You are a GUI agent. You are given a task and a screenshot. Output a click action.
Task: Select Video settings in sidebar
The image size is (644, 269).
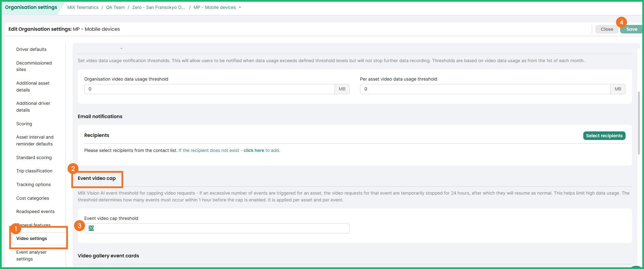tap(32, 239)
